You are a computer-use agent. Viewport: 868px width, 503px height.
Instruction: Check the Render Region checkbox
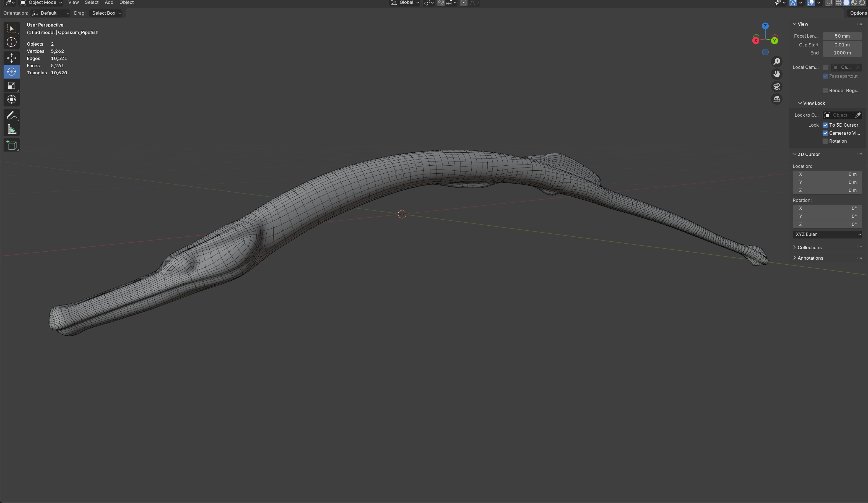[x=825, y=90]
